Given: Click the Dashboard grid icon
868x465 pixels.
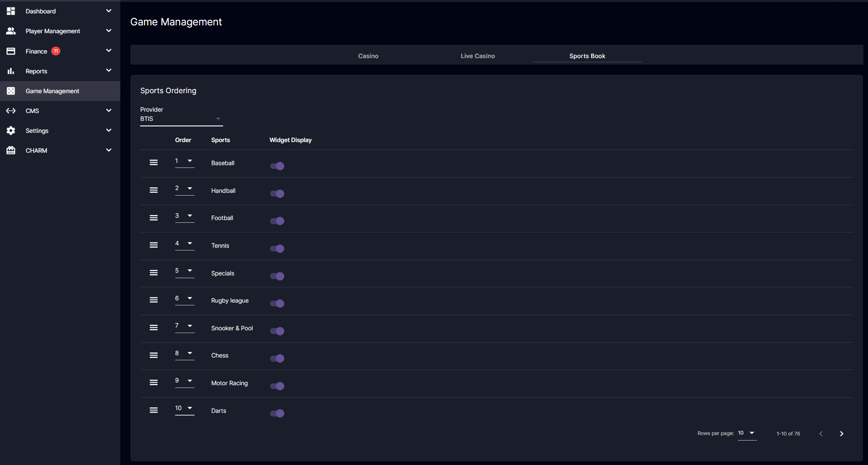Looking at the screenshot, I should (11, 11).
